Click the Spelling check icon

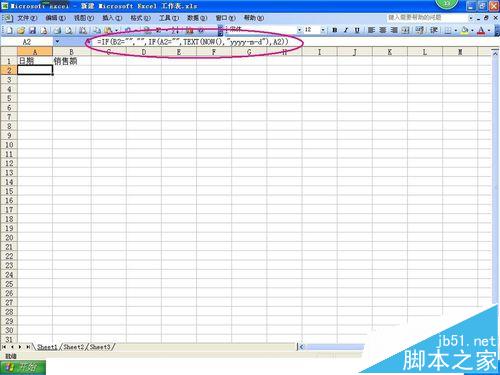tap(83, 31)
